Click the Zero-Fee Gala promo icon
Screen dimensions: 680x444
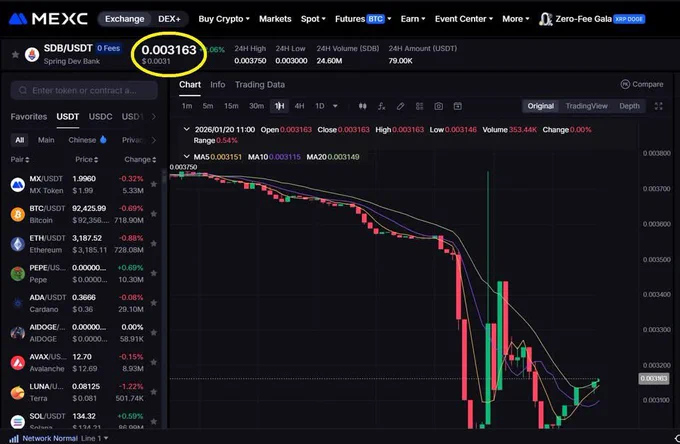tap(545, 19)
